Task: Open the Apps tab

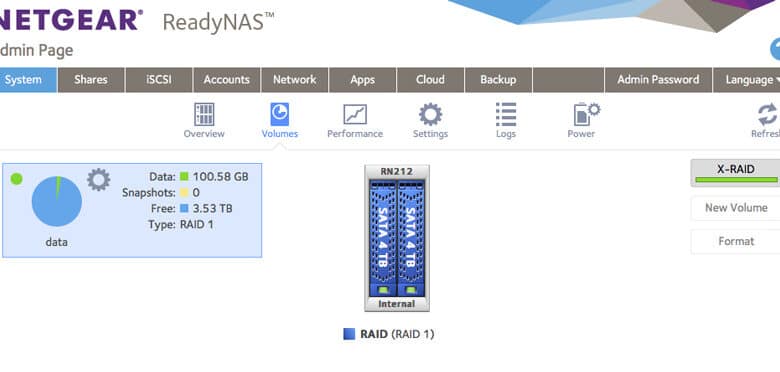Action: coord(363,80)
